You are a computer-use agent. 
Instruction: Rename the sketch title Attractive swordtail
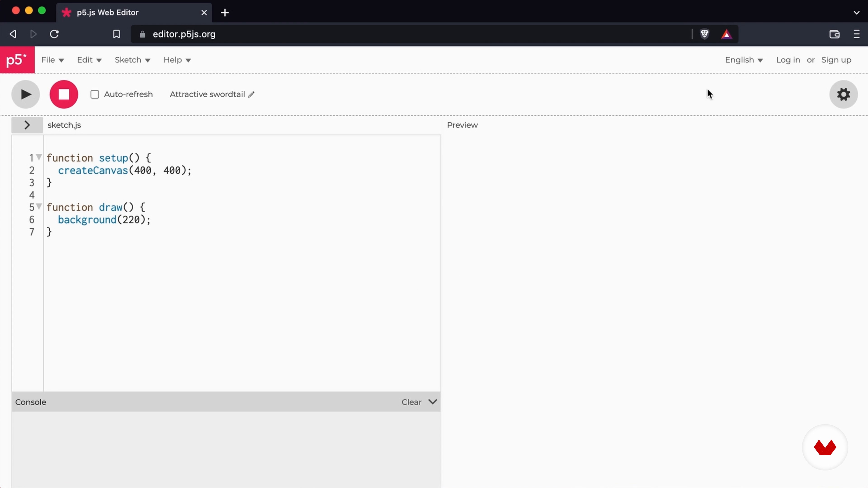coord(207,94)
